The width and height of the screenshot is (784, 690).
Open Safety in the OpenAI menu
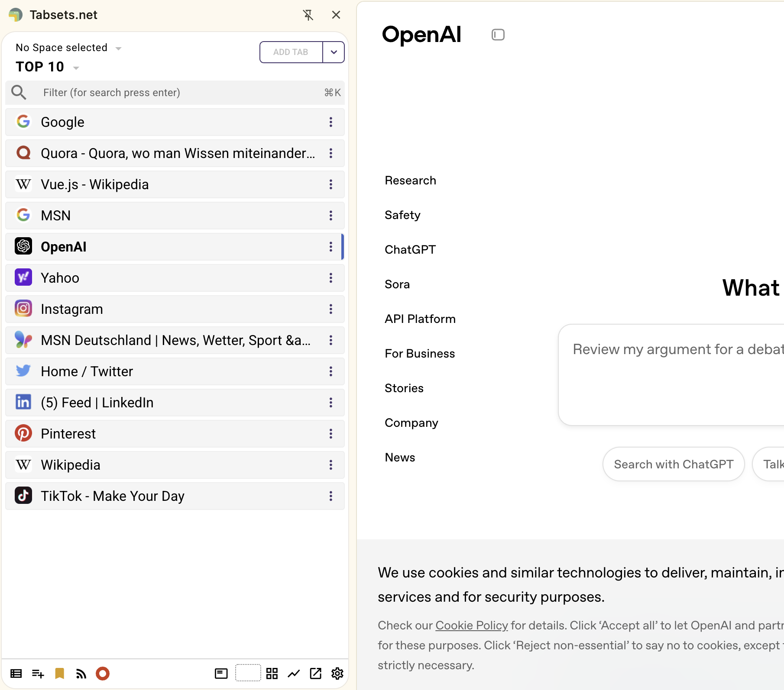point(403,215)
